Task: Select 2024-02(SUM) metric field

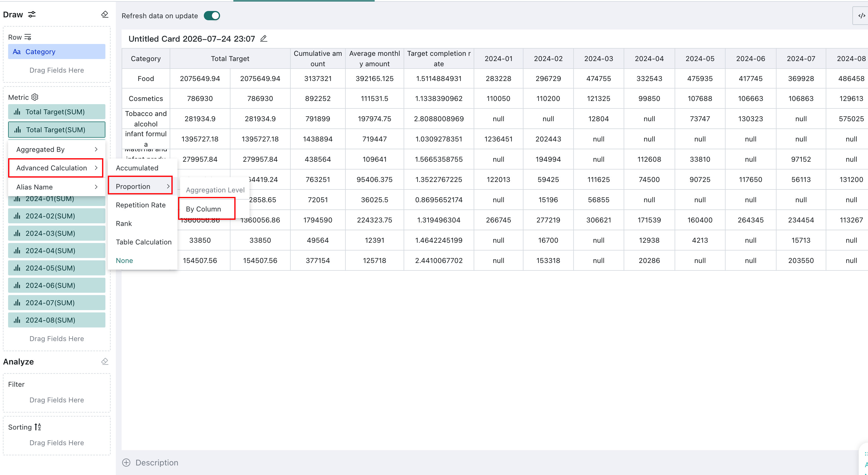Action: coord(57,216)
